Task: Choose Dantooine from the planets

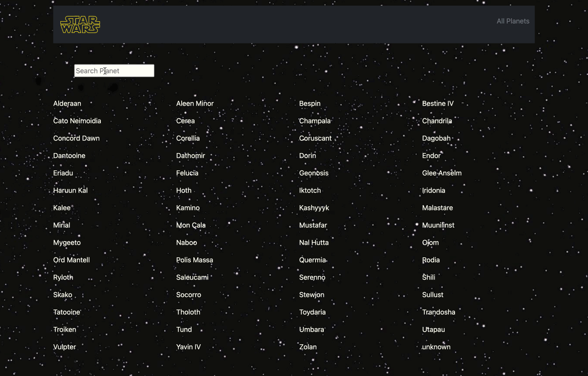Action: pyautogui.click(x=69, y=156)
